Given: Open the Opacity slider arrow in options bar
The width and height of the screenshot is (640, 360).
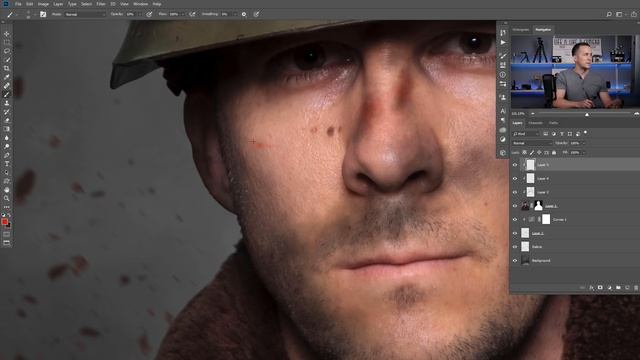Looking at the screenshot, I should [140, 14].
